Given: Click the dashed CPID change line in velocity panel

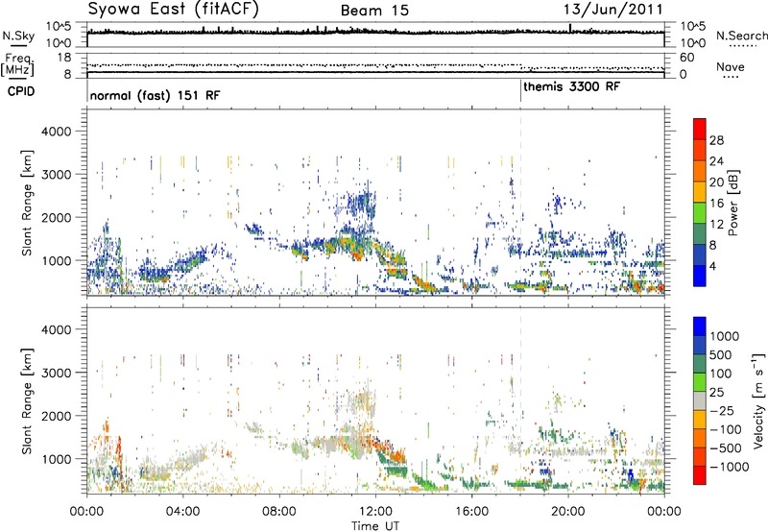Looking at the screenshot, I should coord(520,400).
